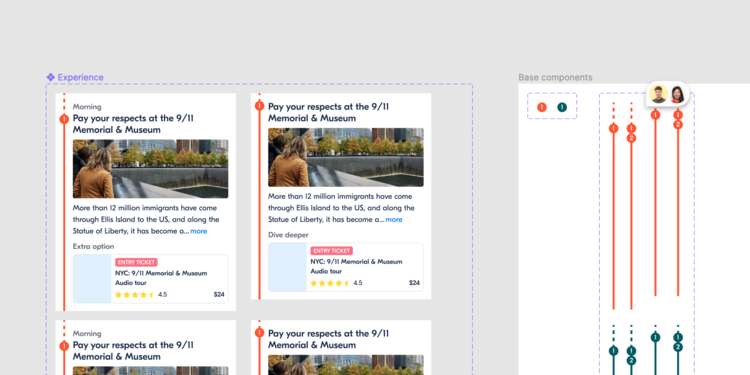Image resolution: width=750 pixels, height=375 pixels.
Task: Click the orange "2" badge on short-top timeline
Action: 678,125
